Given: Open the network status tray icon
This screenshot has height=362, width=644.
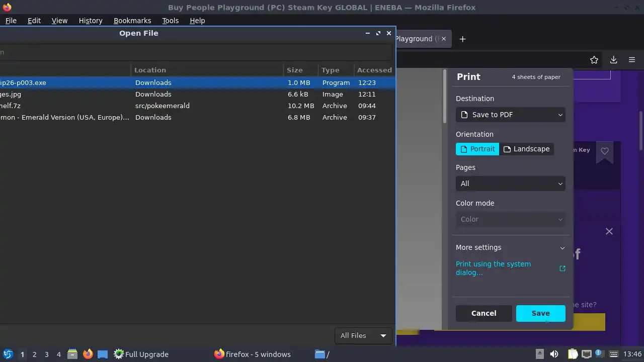Looking at the screenshot, I should tap(586, 354).
